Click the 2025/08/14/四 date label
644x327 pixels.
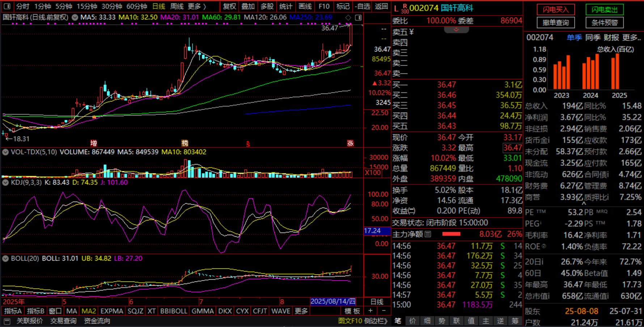tap(333, 301)
